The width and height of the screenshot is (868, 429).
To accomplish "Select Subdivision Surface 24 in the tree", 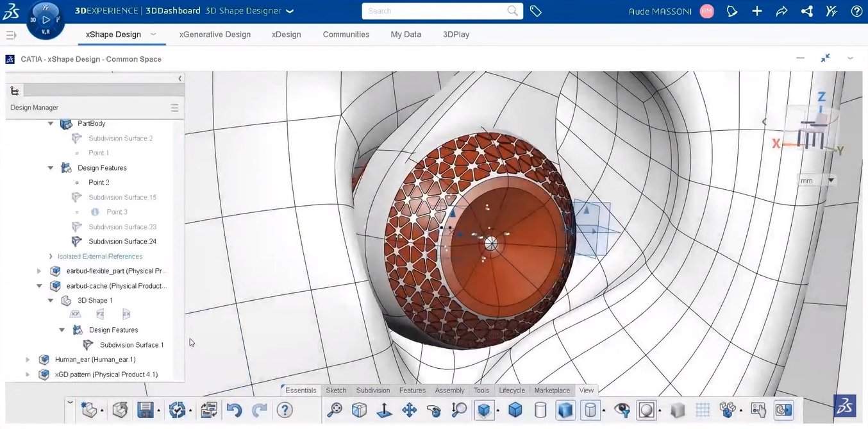I will pos(123,241).
